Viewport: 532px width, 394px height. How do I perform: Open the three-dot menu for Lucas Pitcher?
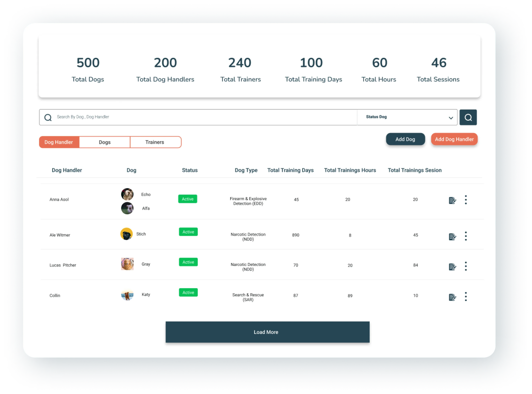pos(466,266)
